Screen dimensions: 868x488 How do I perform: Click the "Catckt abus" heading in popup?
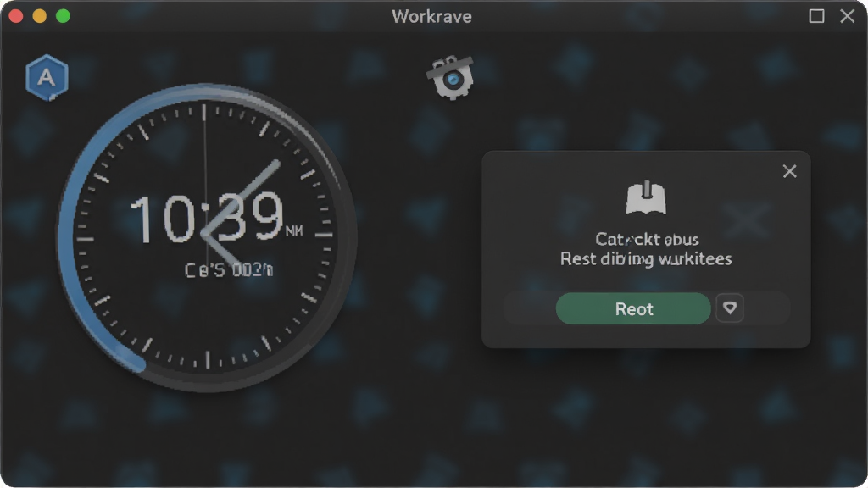(647, 239)
